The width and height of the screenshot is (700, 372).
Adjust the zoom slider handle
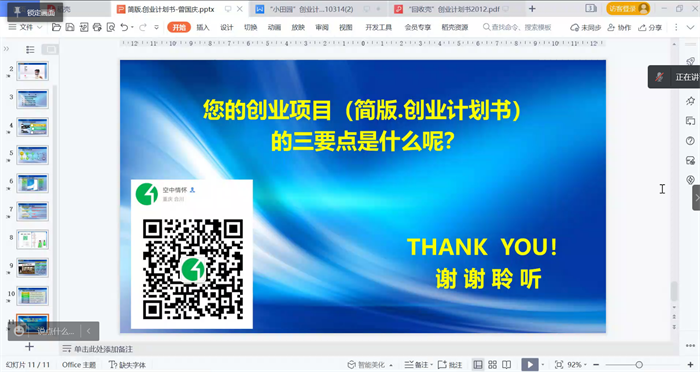[x=639, y=365]
